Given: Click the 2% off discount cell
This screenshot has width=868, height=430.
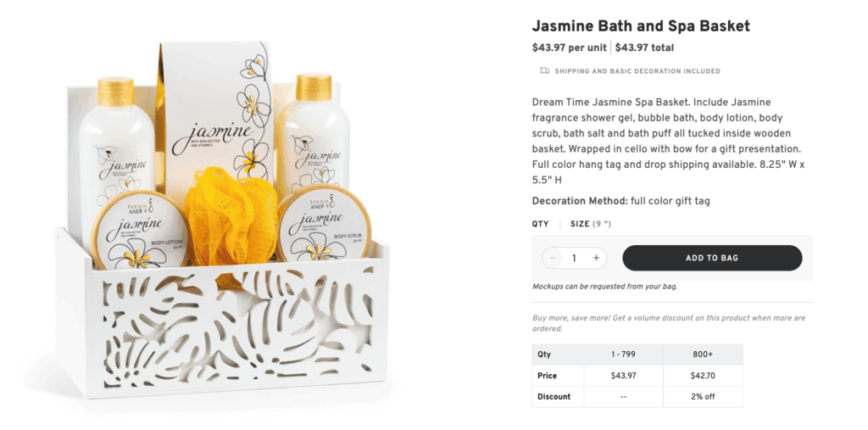Looking at the screenshot, I should point(703,397).
